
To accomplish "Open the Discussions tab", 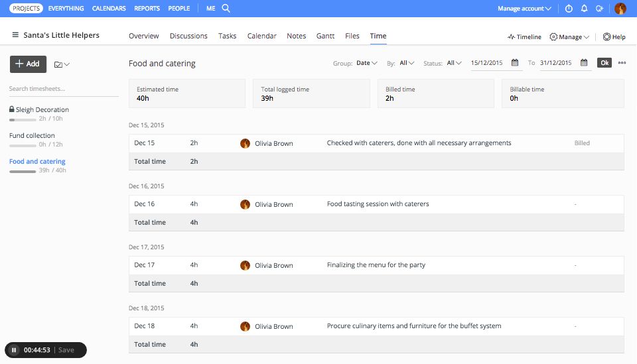I will click(188, 36).
